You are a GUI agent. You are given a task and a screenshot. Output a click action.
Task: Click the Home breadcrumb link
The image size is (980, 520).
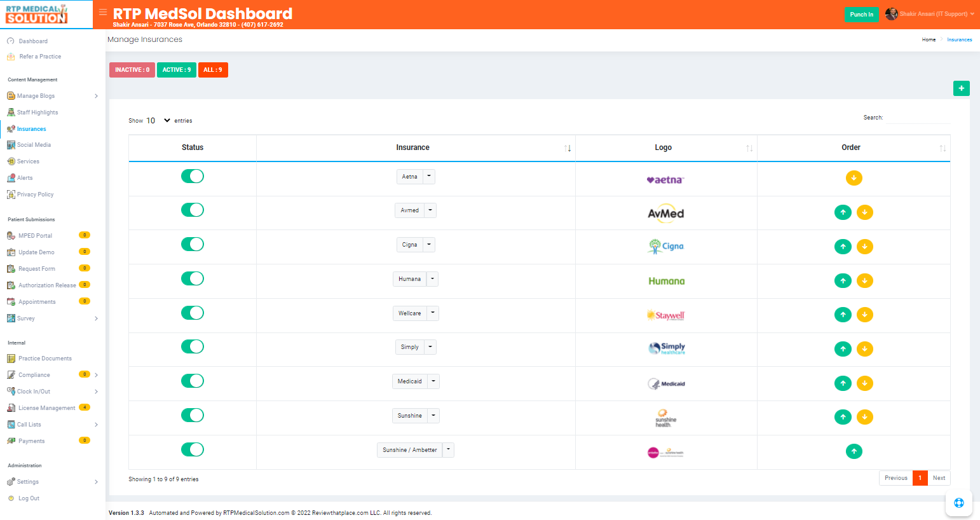click(929, 39)
